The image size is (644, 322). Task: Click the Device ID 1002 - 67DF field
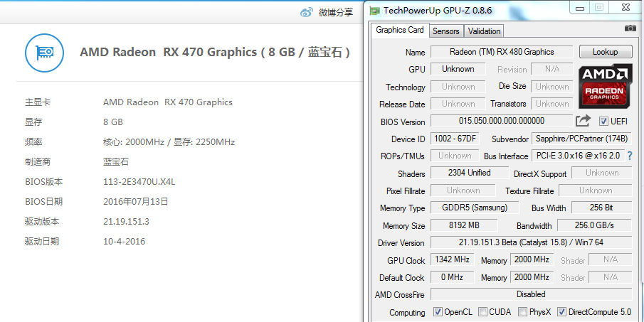point(455,139)
